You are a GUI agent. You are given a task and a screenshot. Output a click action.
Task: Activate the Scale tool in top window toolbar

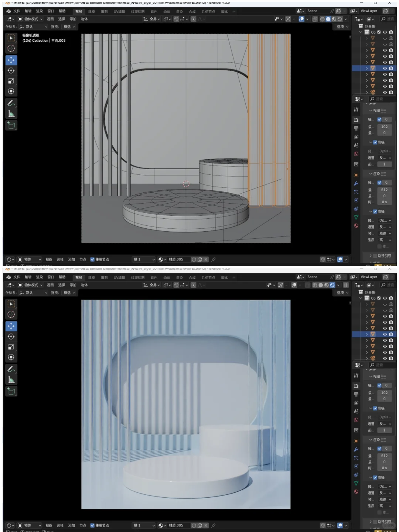pyautogui.click(x=11, y=81)
